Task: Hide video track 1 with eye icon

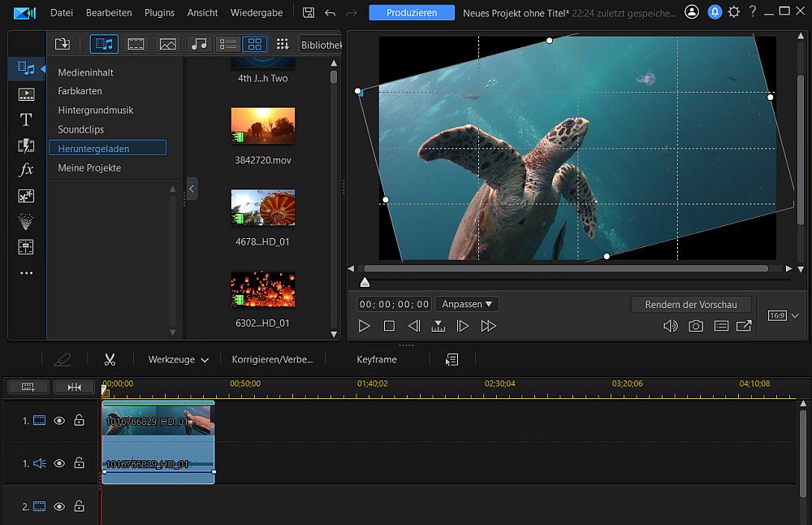Action: 59,420
